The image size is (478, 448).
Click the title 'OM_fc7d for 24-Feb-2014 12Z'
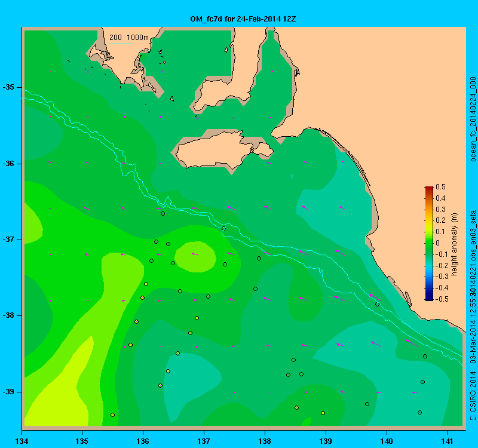click(243, 19)
